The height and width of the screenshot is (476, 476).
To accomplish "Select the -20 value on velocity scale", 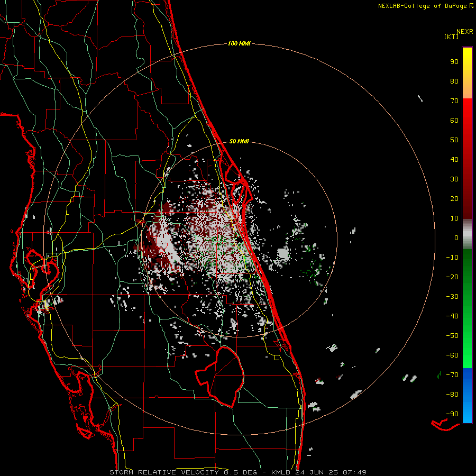I will point(452,277).
